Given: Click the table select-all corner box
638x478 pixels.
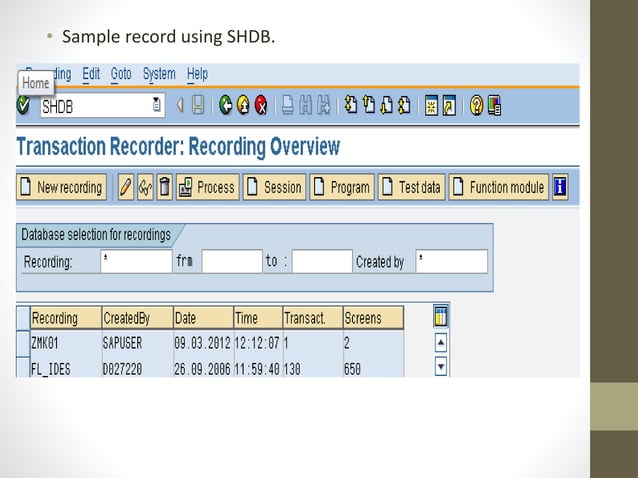Looking at the screenshot, I should pyautogui.click(x=23, y=318).
